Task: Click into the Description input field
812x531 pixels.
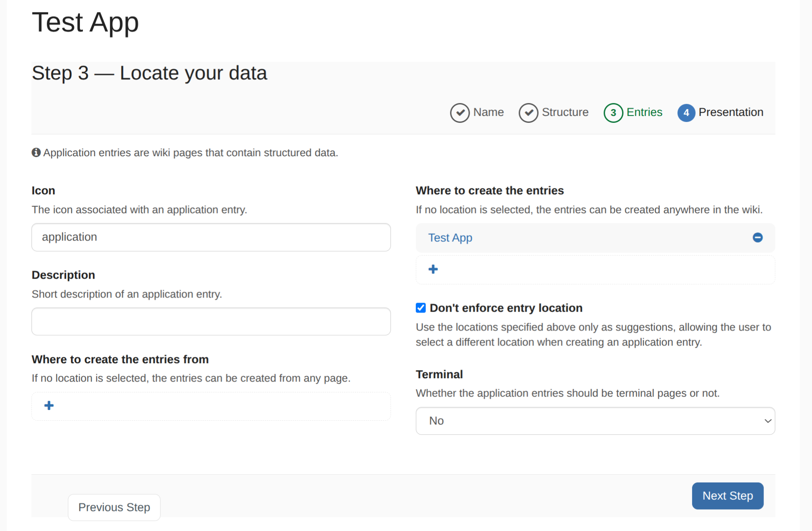Action: pyautogui.click(x=211, y=321)
